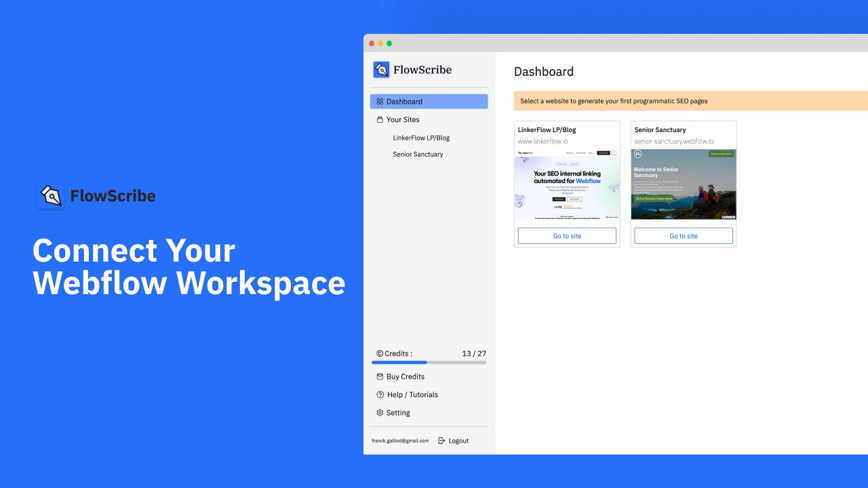This screenshot has height=488, width=868.
Task: Minimize the window with the yellow button
Action: click(380, 43)
